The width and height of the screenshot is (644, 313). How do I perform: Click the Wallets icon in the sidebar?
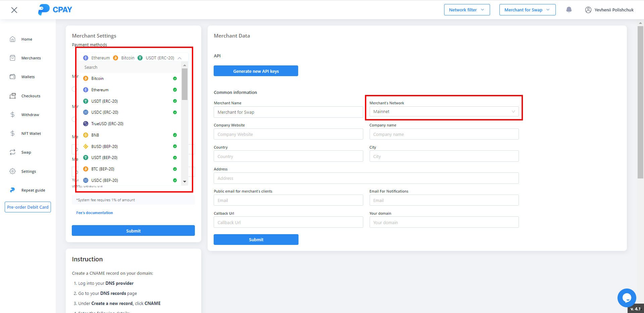pos(13,77)
